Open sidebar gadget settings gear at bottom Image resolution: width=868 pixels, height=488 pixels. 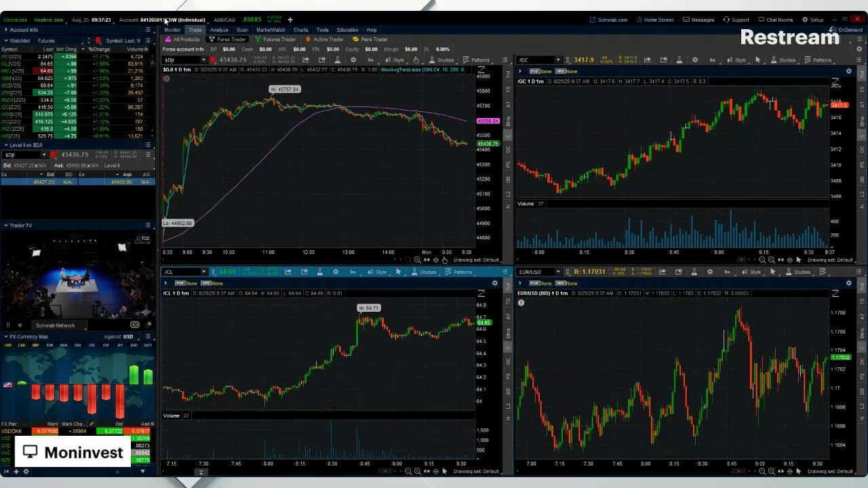coord(26,472)
